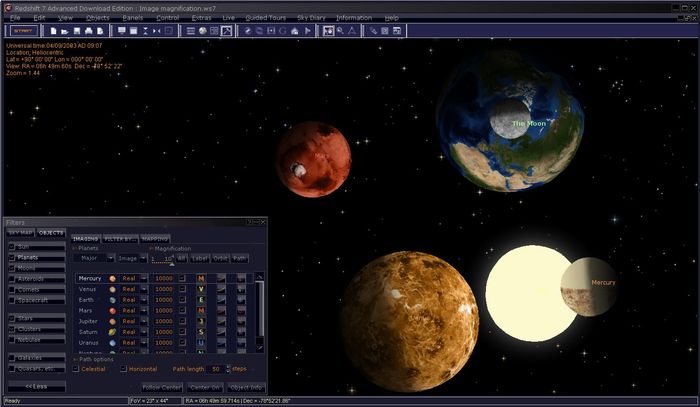Click the last window icon in the toolbar
This screenshot has width=700, height=407.
[397, 31]
